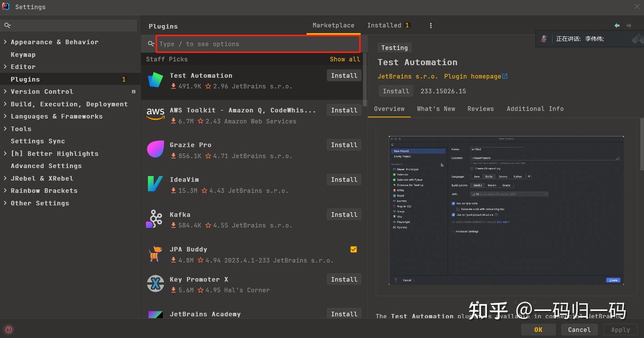This screenshot has width=644, height=338.
Task: Expand Build, Execution, Deployment node
Action: (x=5, y=104)
